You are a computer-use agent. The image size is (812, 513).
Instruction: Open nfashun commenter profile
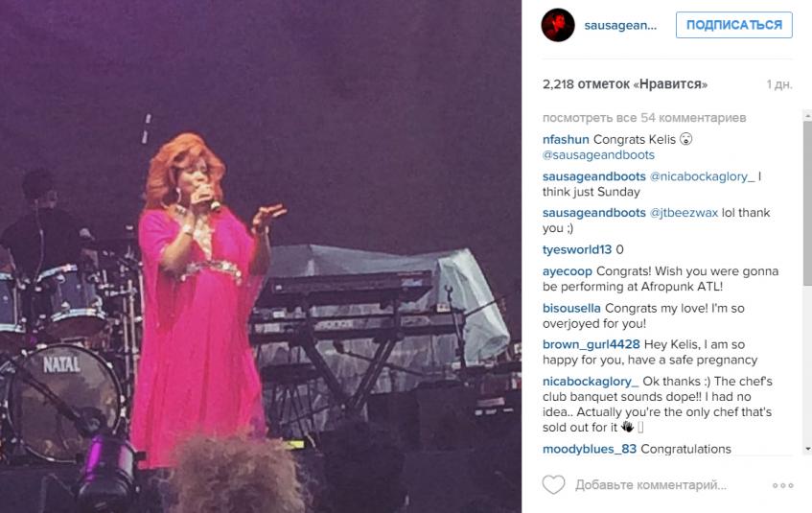pyautogui.click(x=566, y=139)
